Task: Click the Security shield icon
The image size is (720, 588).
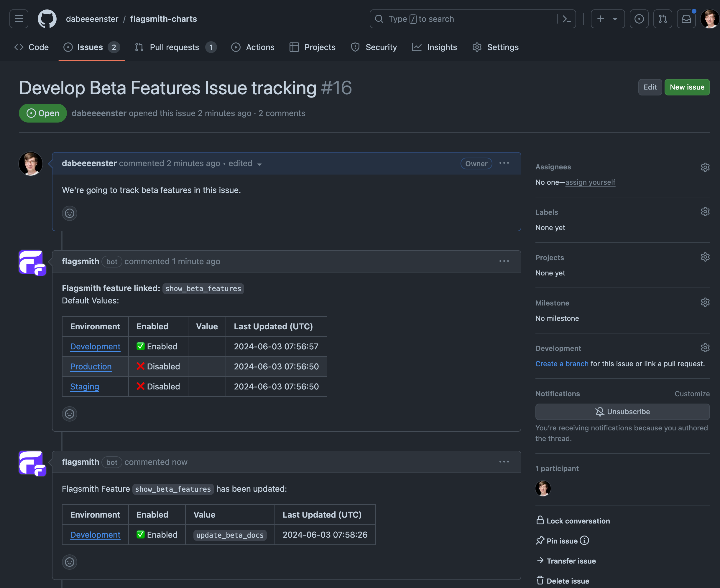Action: [355, 47]
